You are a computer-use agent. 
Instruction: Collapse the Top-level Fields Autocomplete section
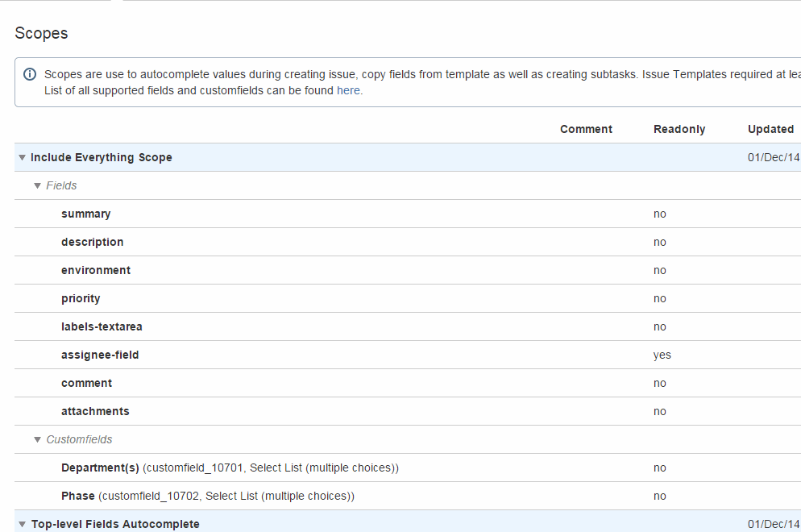tap(22, 524)
